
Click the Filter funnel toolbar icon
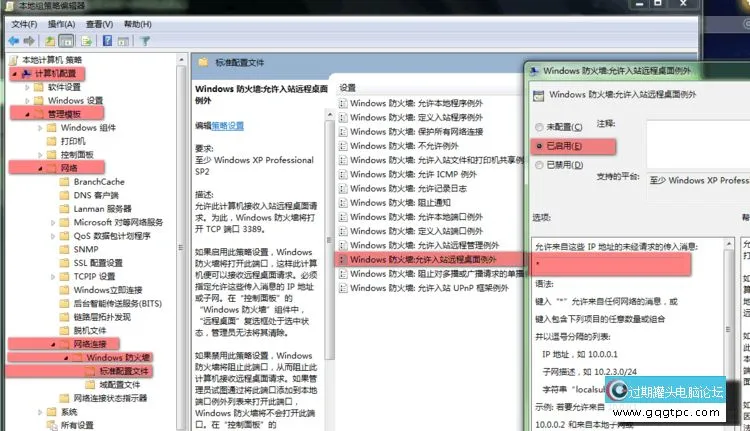click(x=144, y=41)
